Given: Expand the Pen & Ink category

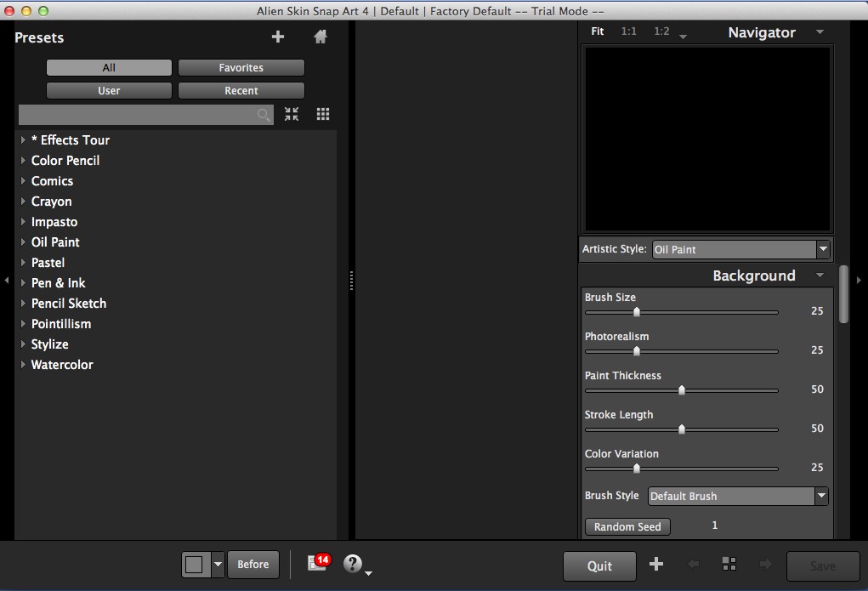Looking at the screenshot, I should click(x=23, y=283).
